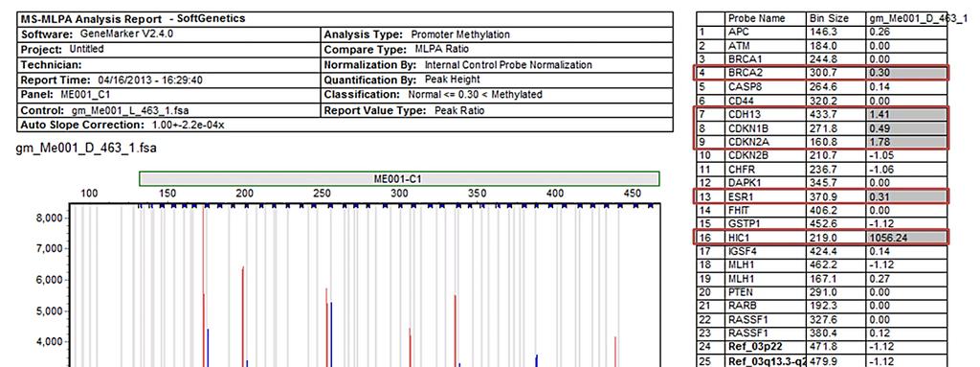
Task: Select the HIC1 probe row
Action: (822, 238)
